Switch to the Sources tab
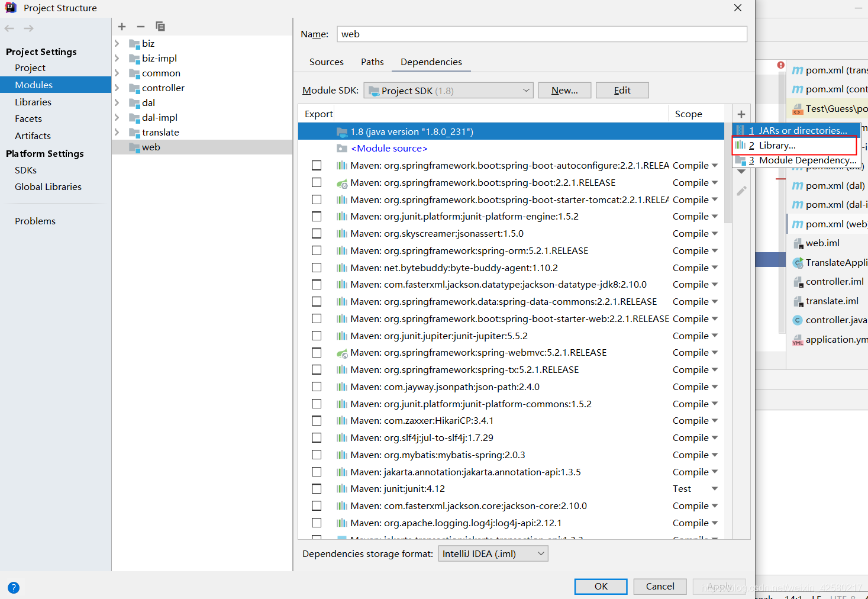This screenshot has width=868, height=599. [x=326, y=62]
